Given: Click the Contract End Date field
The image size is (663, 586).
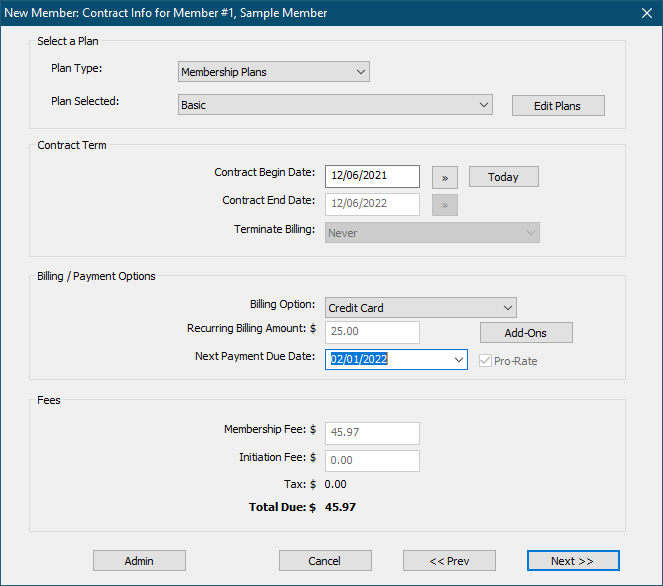Looking at the screenshot, I should point(372,204).
